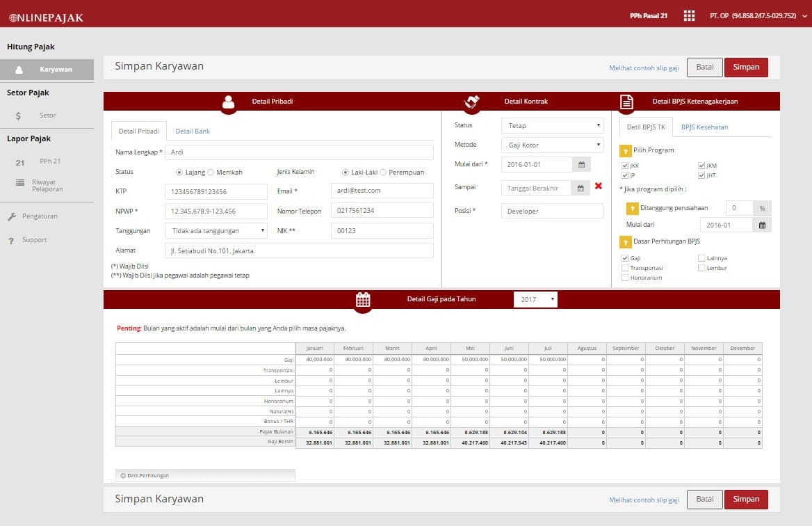Toggle the JKM checkbox

pos(701,166)
